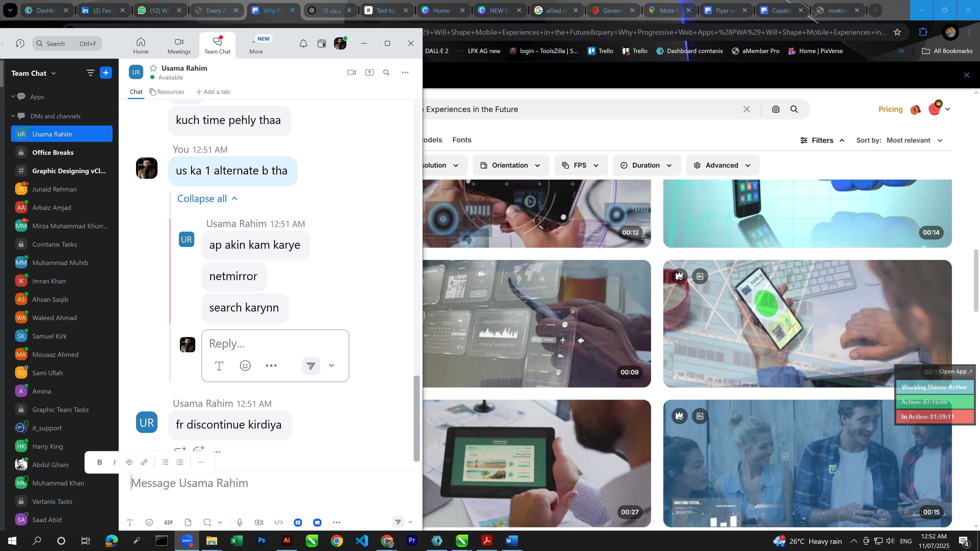Open Junaid Rehman chat
The width and height of the screenshot is (980, 551).
[62, 189]
